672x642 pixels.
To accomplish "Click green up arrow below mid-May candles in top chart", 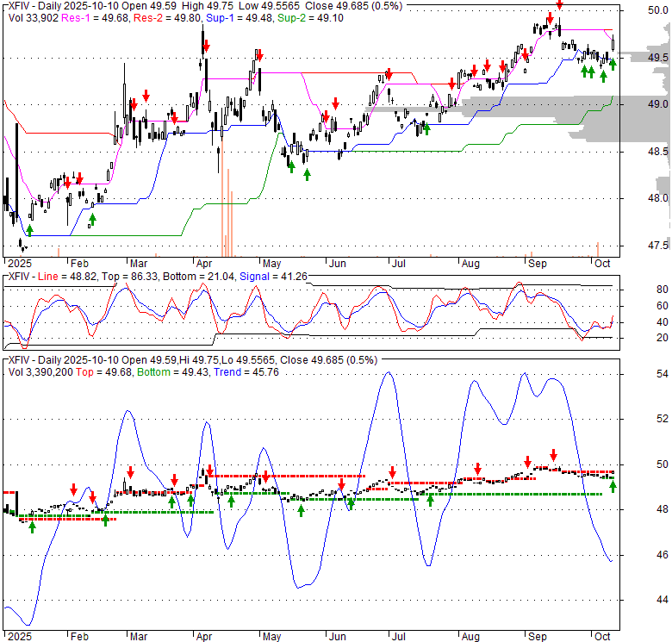I will 307,174.
